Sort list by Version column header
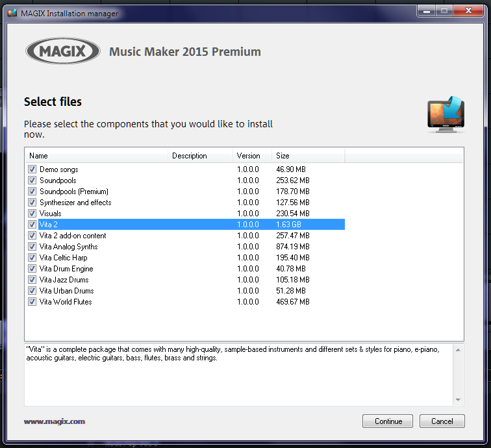The height and width of the screenshot is (448, 491). pos(252,156)
